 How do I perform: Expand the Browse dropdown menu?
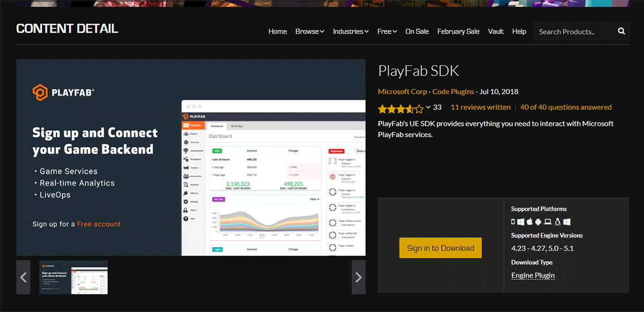[x=310, y=32]
